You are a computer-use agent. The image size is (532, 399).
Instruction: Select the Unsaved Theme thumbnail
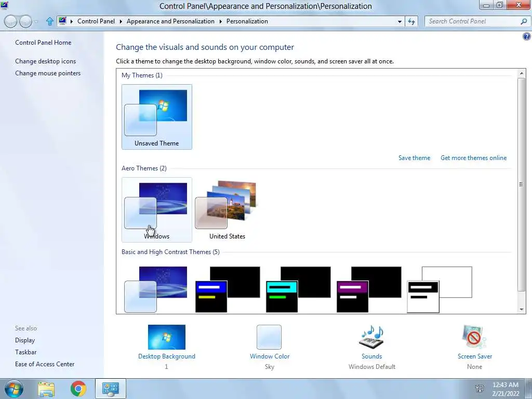tap(157, 117)
